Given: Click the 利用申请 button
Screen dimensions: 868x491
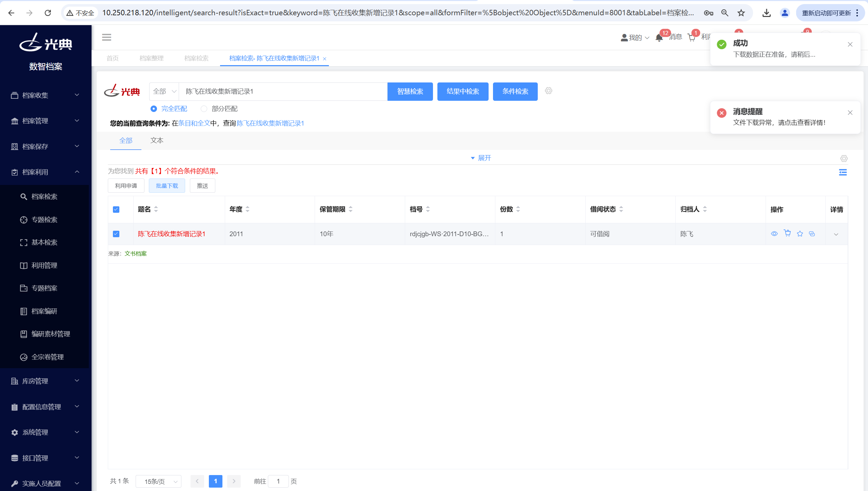Looking at the screenshot, I should [x=126, y=186].
